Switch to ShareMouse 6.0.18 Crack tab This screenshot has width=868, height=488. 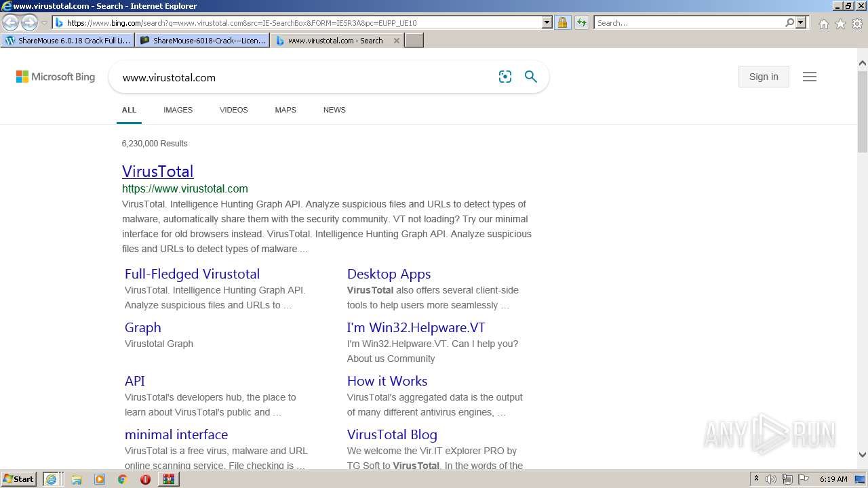[x=68, y=41]
